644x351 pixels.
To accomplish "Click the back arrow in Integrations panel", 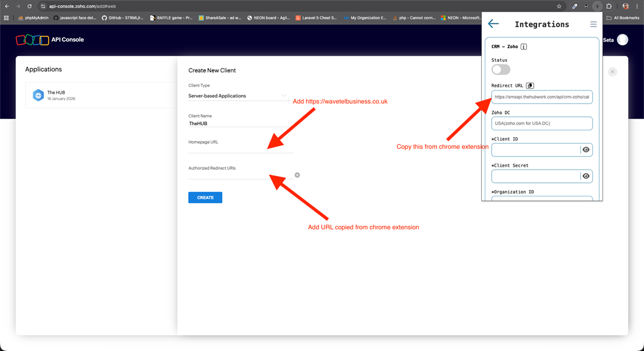I will pyautogui.click(x=493, y=24).
